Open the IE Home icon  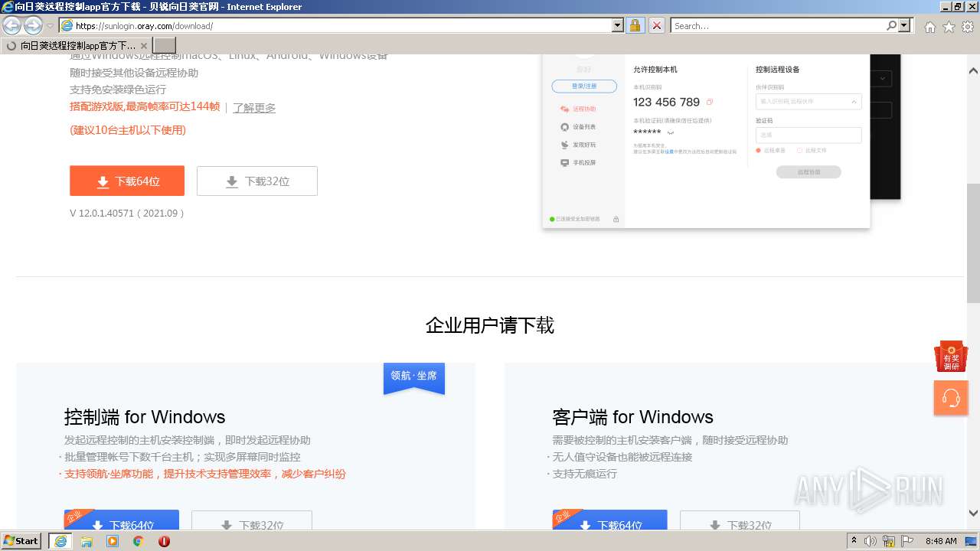pos(929,27)
